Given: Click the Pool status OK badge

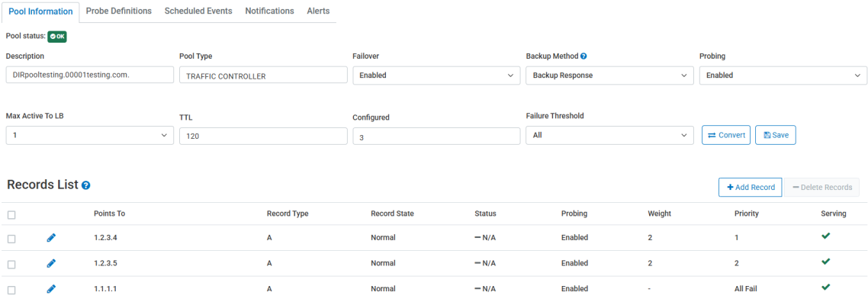Looking at the screenshot, I should click(57, 37).
